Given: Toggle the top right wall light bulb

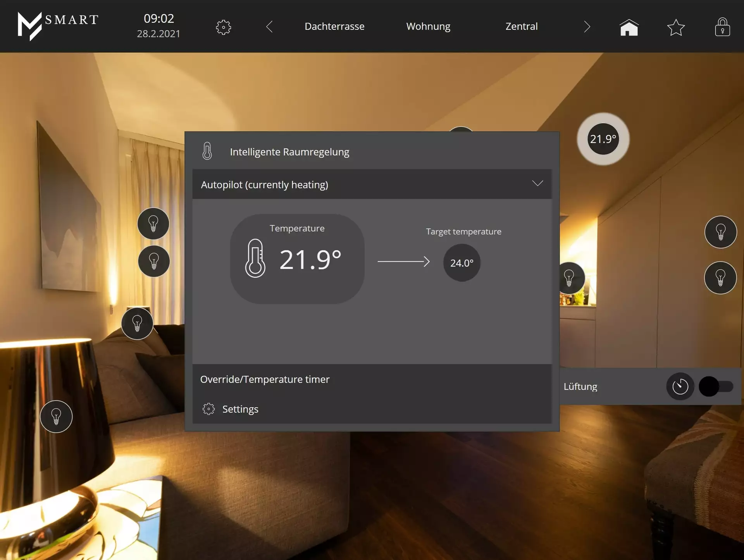Looking at the screenshot, I should [720, 232].
